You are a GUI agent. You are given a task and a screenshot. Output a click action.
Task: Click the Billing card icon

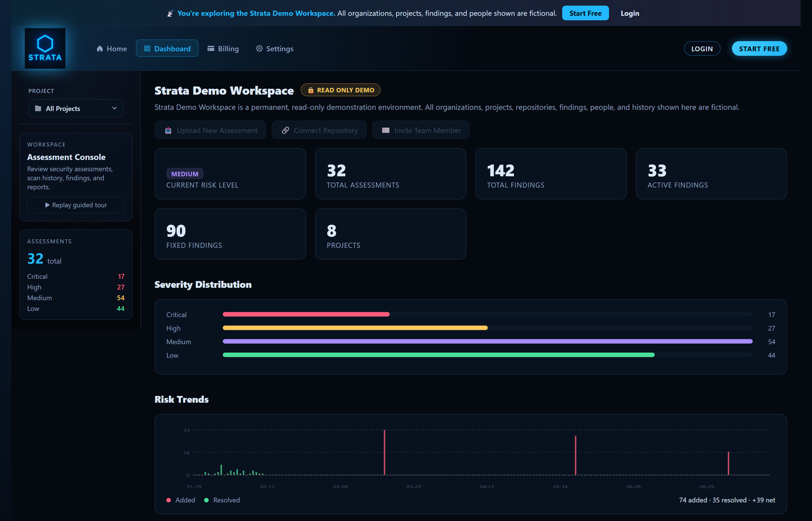211,49
